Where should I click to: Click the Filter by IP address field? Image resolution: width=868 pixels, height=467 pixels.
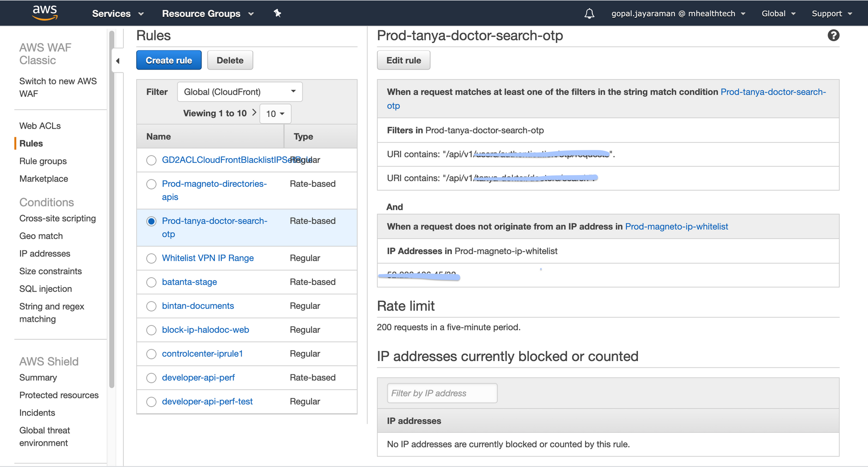click(x=442, y=393)
